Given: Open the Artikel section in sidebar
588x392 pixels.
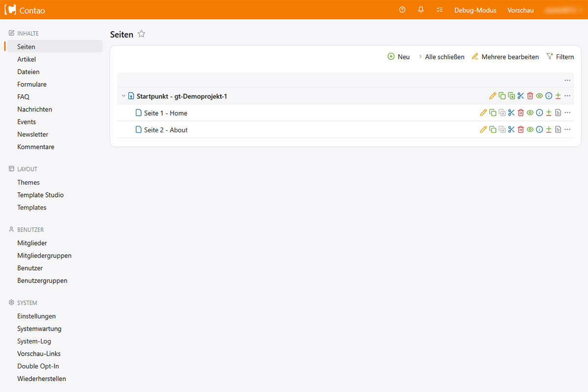Looking at the screenshot, I should (26, 59).
